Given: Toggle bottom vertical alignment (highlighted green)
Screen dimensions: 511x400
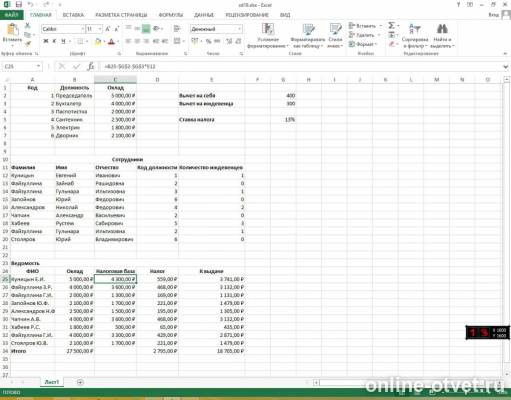Looking at the screenshot, I should tap(146, 29).
